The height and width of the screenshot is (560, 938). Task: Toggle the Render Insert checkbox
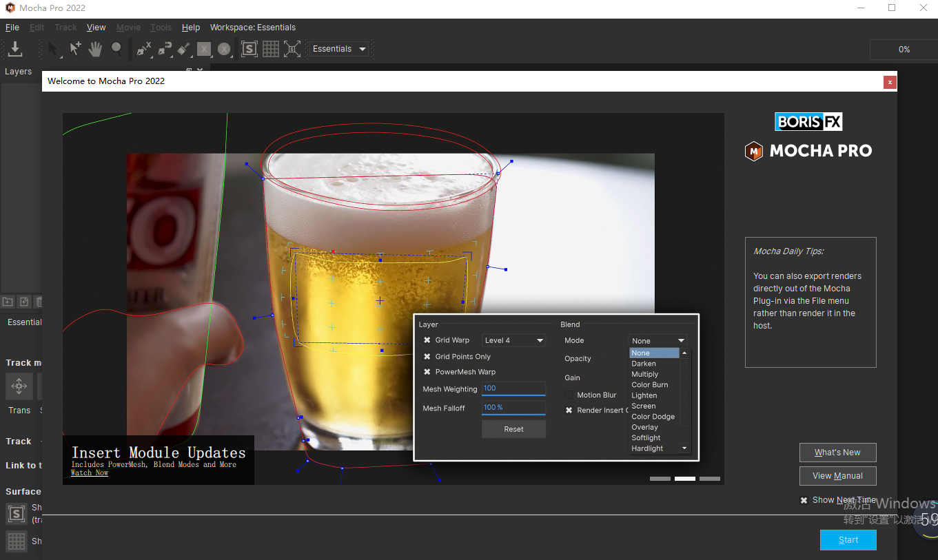[569, 411]
